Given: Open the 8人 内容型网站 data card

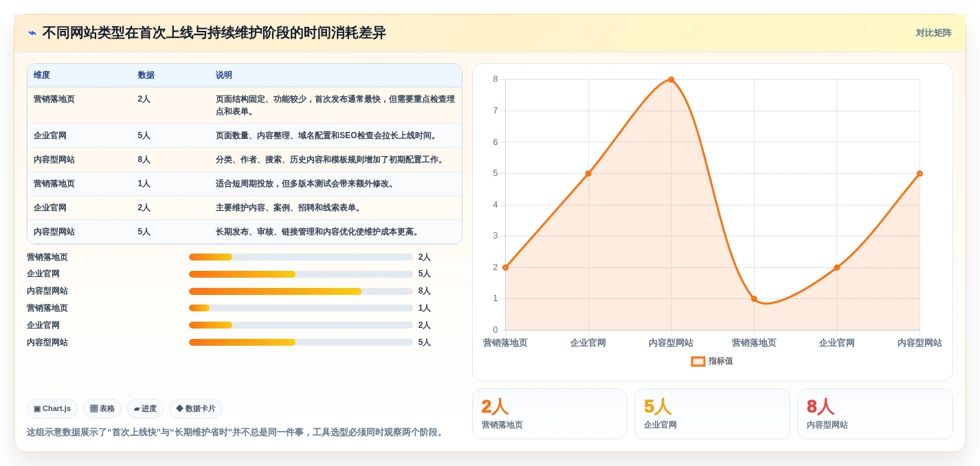Looking at the screenshot, I should (875, 414).
